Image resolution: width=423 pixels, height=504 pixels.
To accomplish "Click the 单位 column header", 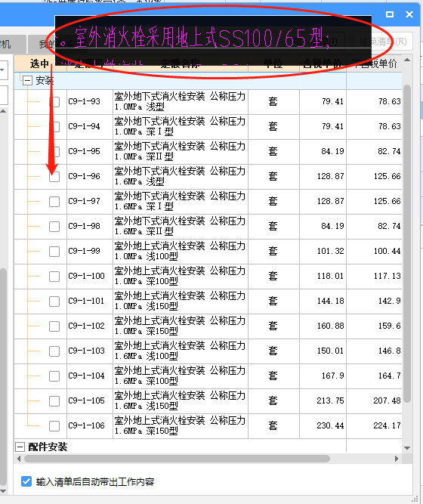I will click(x=273, y=63).
